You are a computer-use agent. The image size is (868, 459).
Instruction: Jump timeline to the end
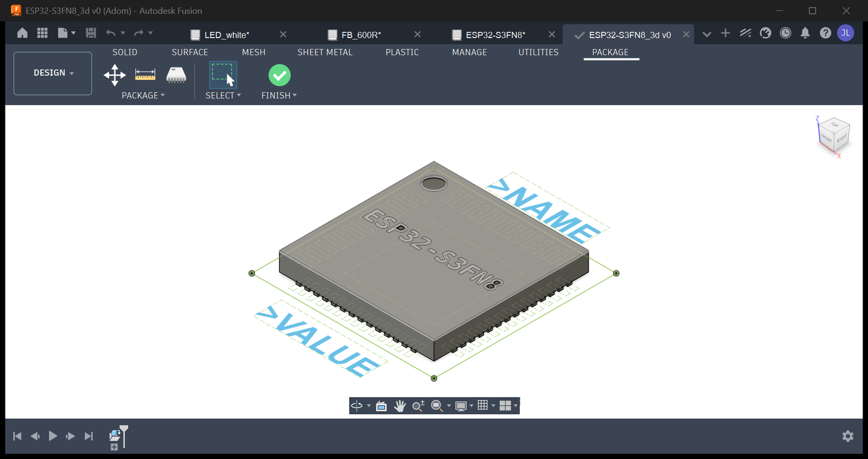(89, 436)
